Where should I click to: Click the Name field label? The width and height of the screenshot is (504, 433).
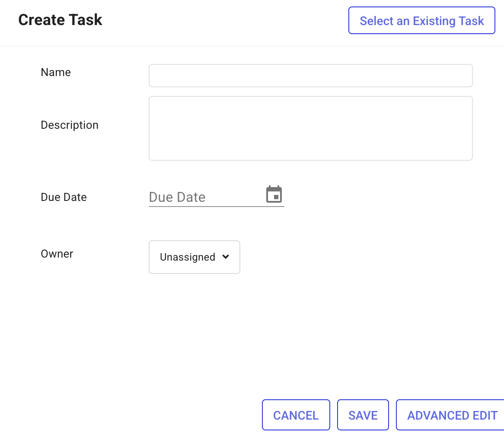click(x=56, y=72)
